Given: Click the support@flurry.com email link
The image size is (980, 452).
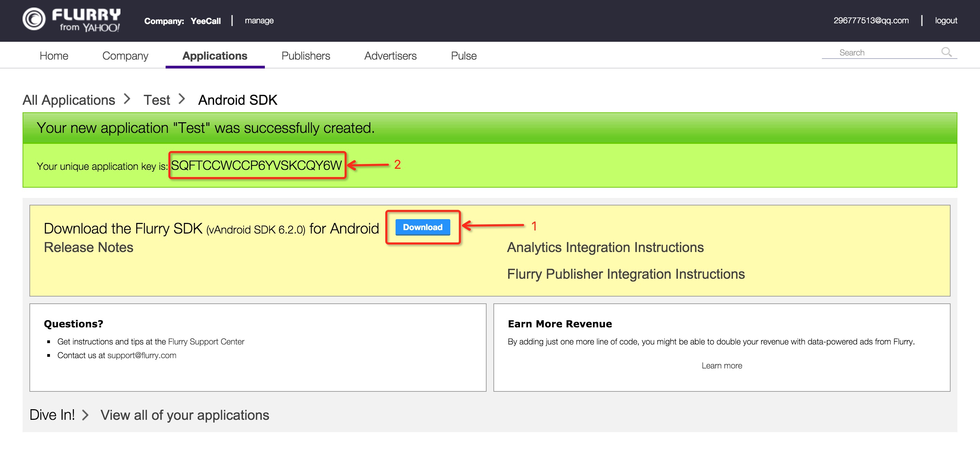Looking at the screenshot, I should tap(142, 355).
